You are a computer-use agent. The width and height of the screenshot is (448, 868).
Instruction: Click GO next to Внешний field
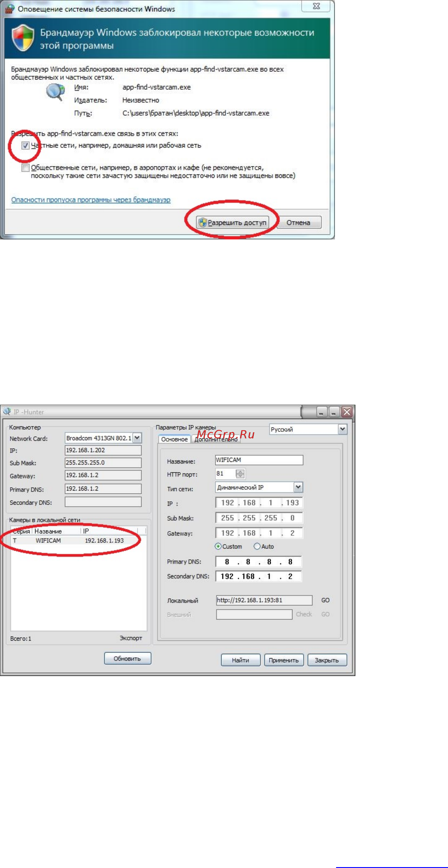click(x=326, y=614)
